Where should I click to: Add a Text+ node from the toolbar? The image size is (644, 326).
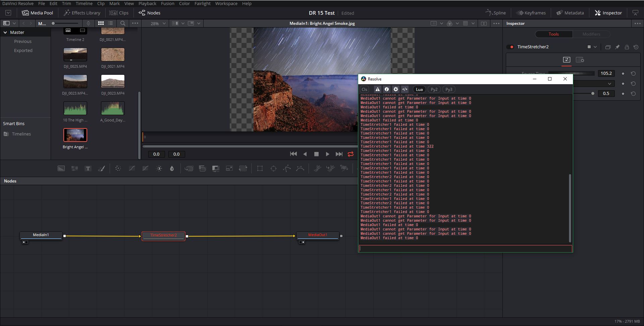[x=88, y=168]
